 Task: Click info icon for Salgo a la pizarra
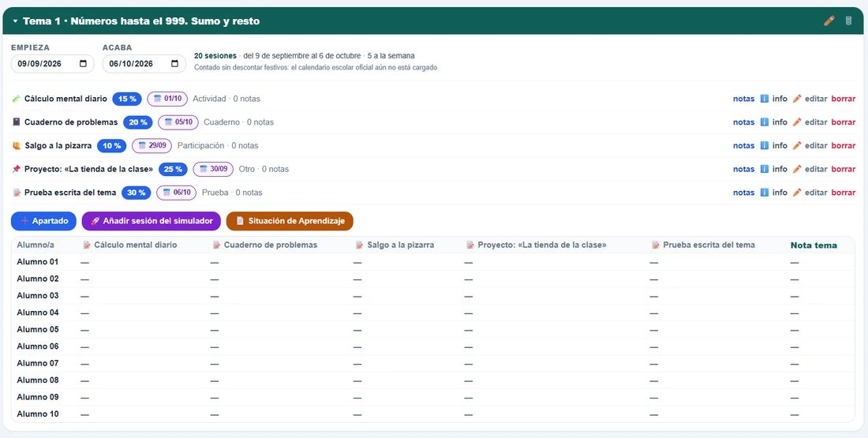[765, 146]
